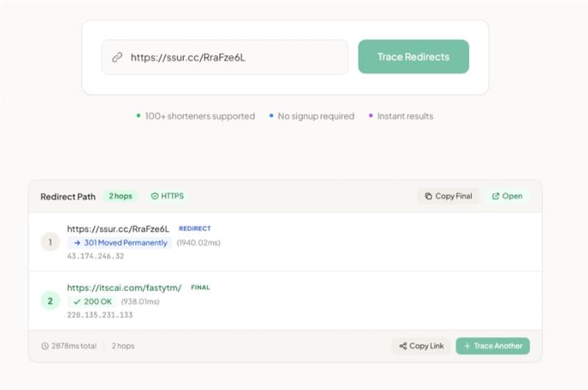
Task: Click the 200 OK checkmark icon
Action: tap(77, 302)
